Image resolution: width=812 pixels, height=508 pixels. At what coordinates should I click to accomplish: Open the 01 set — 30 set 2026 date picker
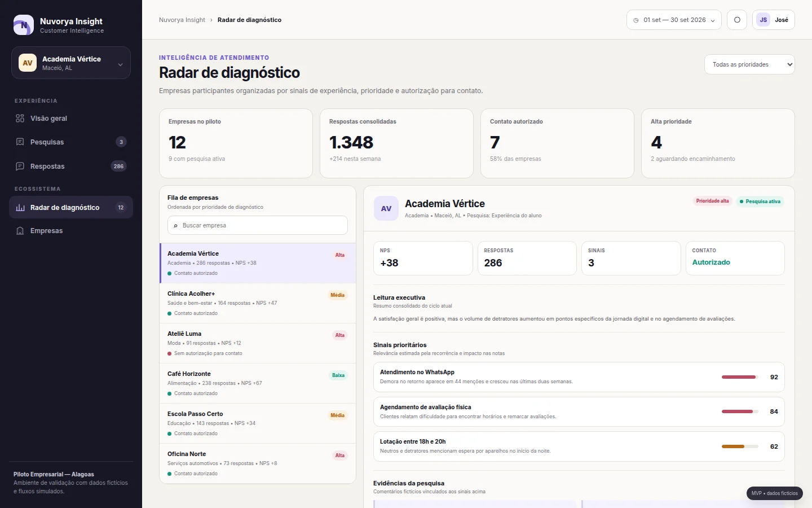tap(674, 20)
